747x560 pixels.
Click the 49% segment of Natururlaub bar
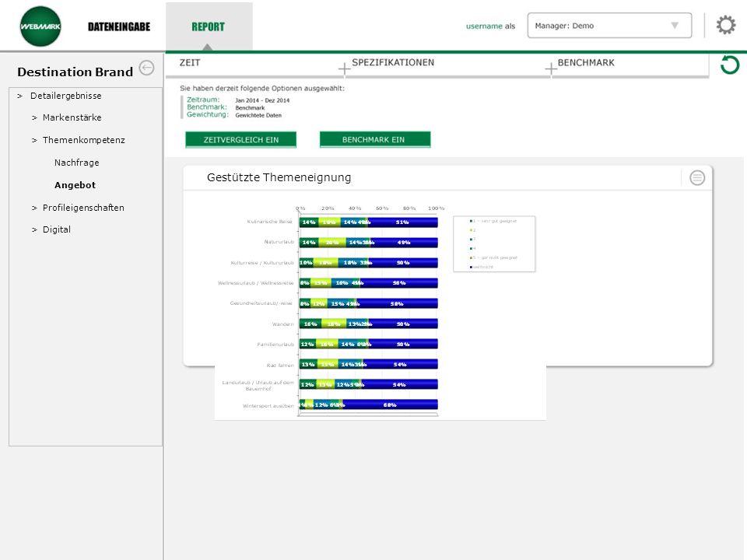[x=405, y=243]
